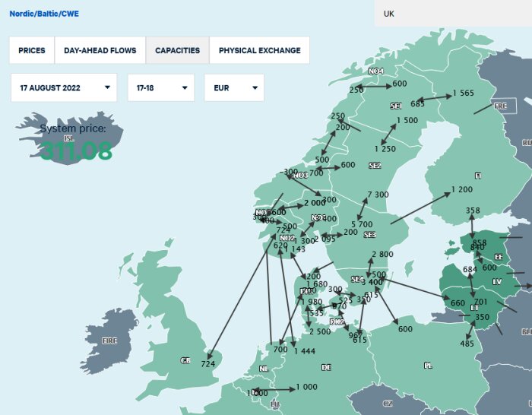
Task: Click the GB country label
Action: [185, 360]
